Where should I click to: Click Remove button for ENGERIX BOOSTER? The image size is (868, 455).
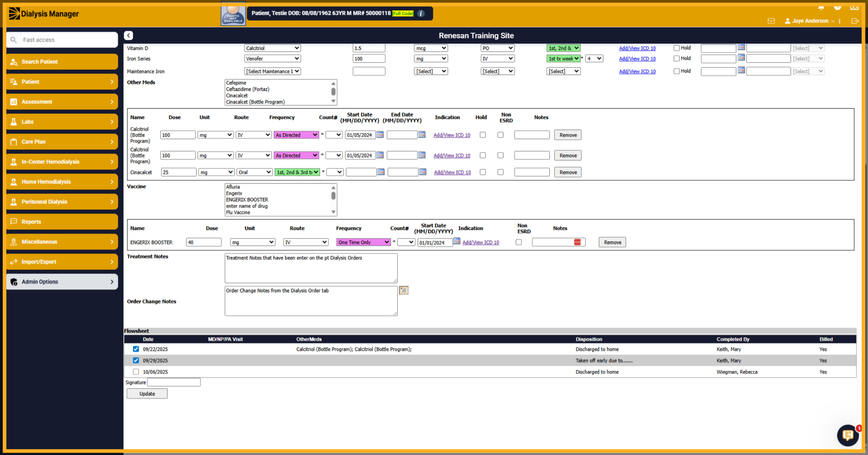pos(612,242)
